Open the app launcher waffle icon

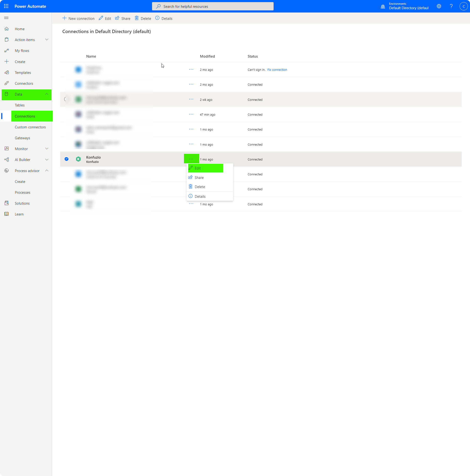point(6,6)
